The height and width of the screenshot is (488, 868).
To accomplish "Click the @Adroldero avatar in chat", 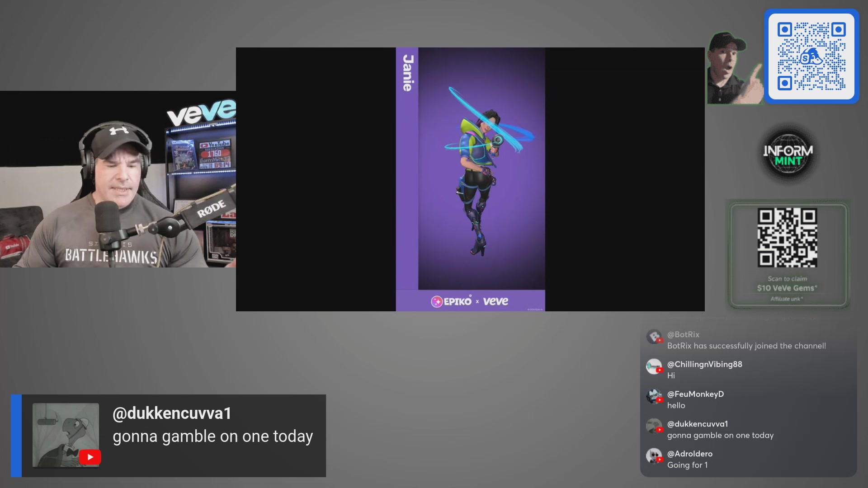I will [654, 456].
